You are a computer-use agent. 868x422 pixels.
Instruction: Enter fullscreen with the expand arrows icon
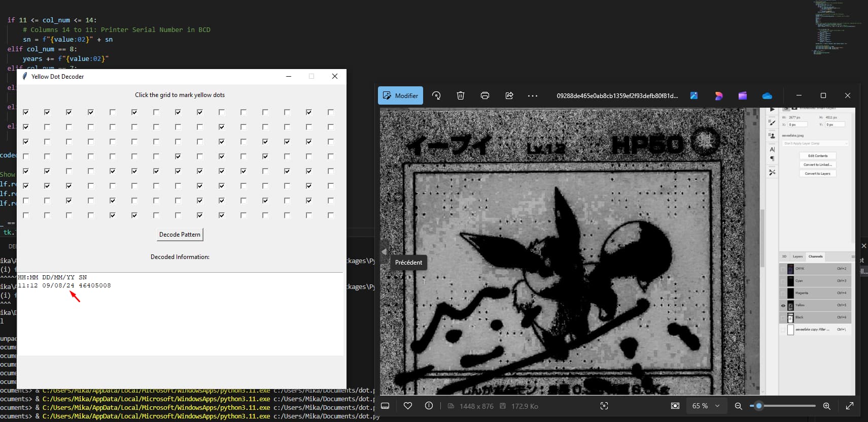pos(850,406)
